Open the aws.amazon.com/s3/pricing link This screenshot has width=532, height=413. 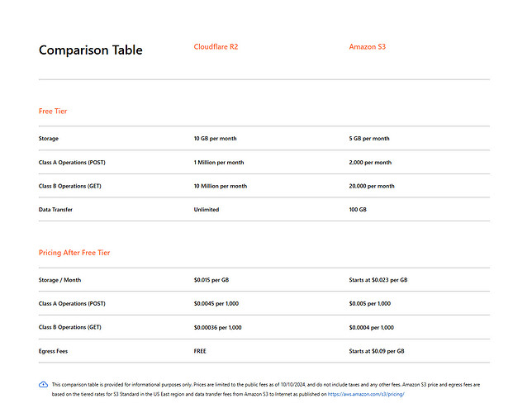[x=366, y=394]
